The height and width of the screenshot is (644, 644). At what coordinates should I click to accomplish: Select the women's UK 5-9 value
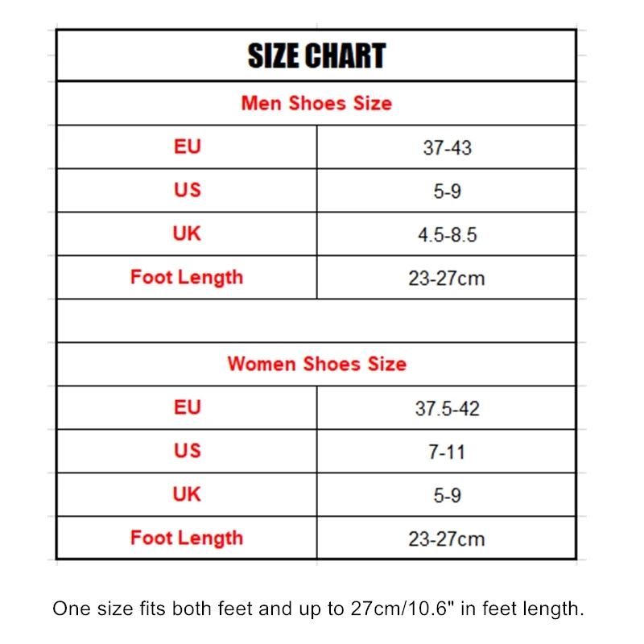pyautogui.click(x=447, y=496)
